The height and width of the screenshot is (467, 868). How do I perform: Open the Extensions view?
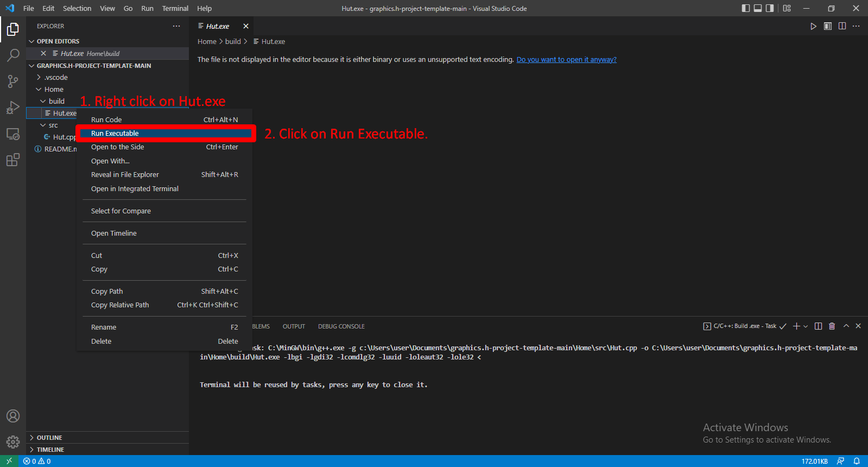click(x=13, y=160)
